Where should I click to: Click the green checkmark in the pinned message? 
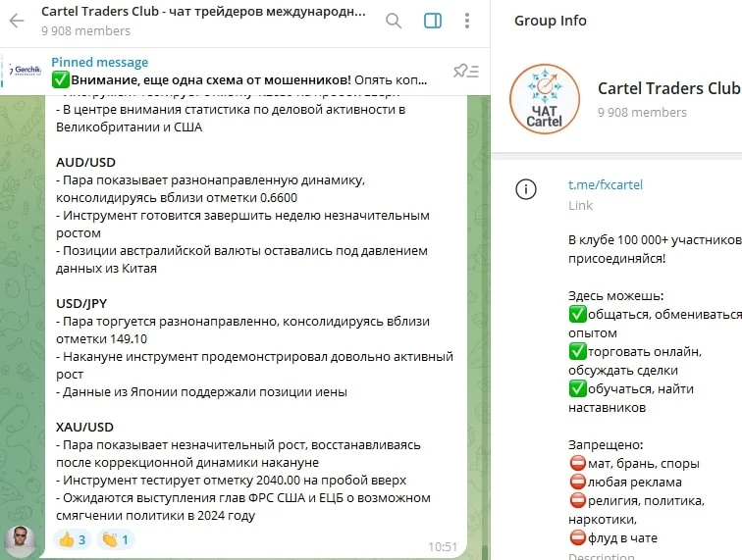tap(61, 80)
